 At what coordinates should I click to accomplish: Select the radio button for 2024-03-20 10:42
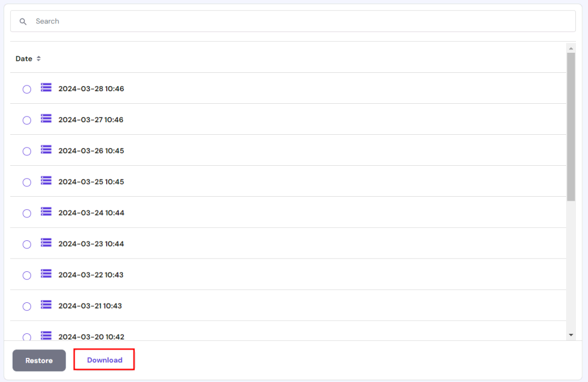pyautogui.click(x=26, y=337)
